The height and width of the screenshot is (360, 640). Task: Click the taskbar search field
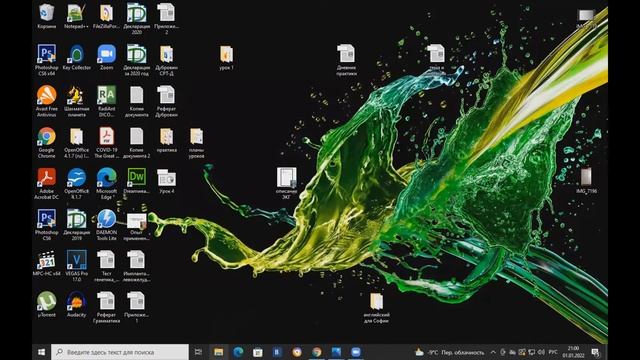(x=120, y=352)
